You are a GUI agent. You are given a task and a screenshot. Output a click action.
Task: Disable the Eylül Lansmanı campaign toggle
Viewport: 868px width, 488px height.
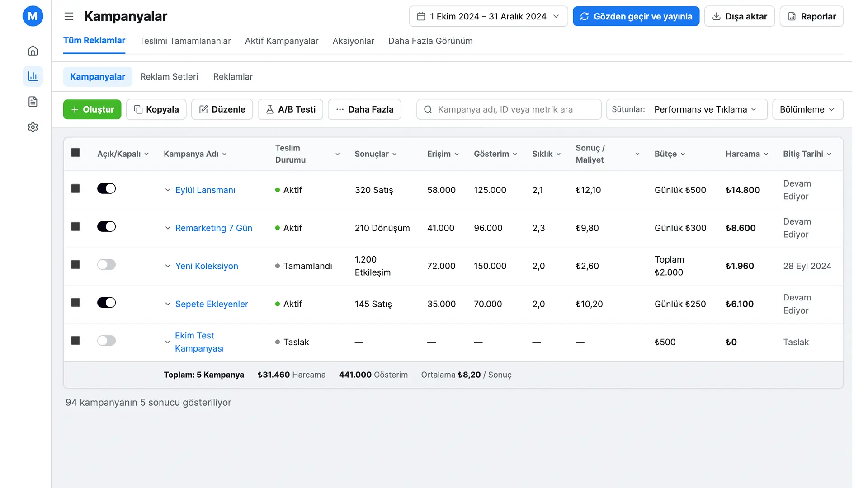click(x=106, y=189)
